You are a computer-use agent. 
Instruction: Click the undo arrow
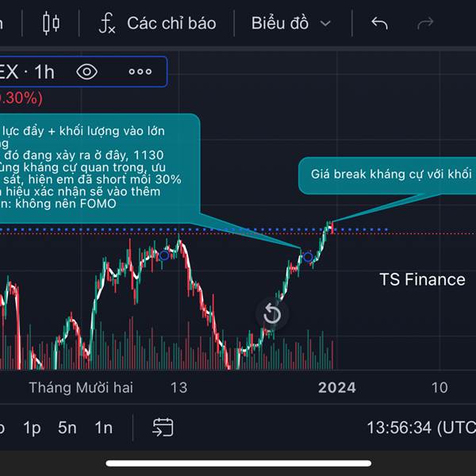point(379,23)
